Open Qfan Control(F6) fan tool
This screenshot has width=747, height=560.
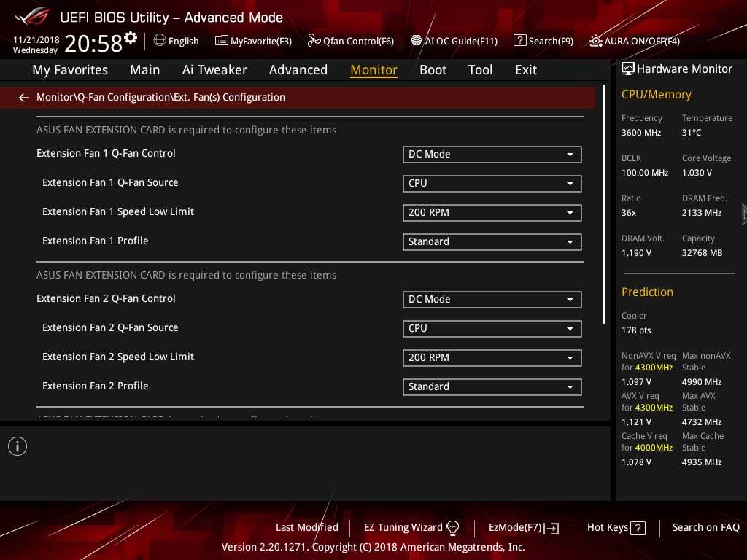(350, 41)
